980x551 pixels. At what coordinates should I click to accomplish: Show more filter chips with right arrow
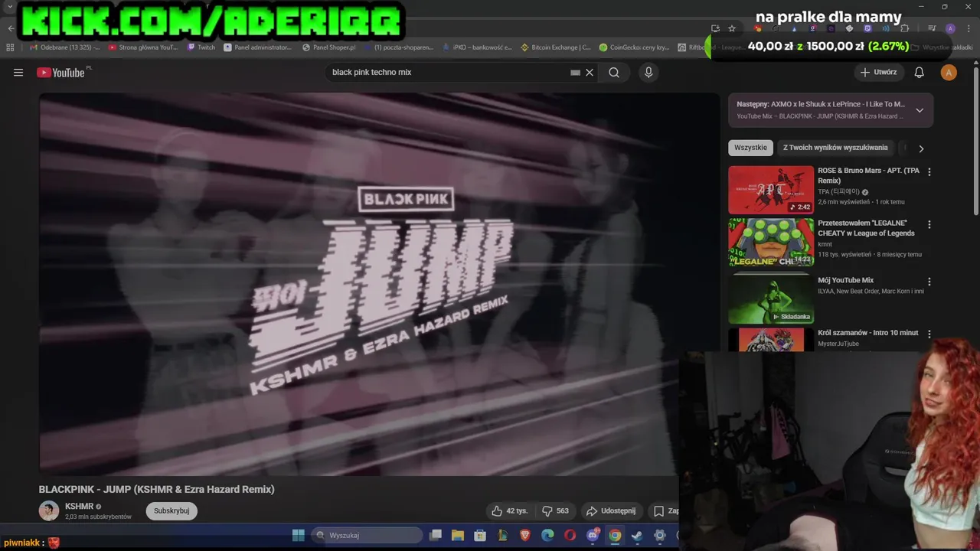tap(921, 148)
